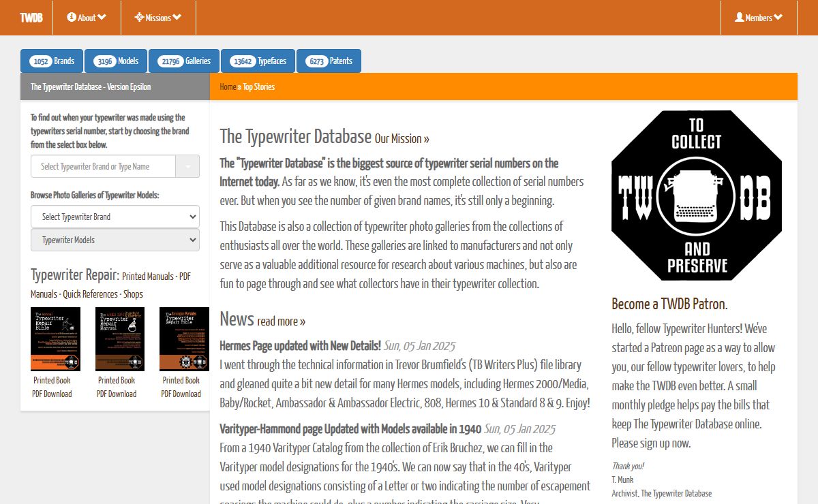The image size is (818, 504).
Task: Open the 21796 Galleries tab
Action: point(184,61)
